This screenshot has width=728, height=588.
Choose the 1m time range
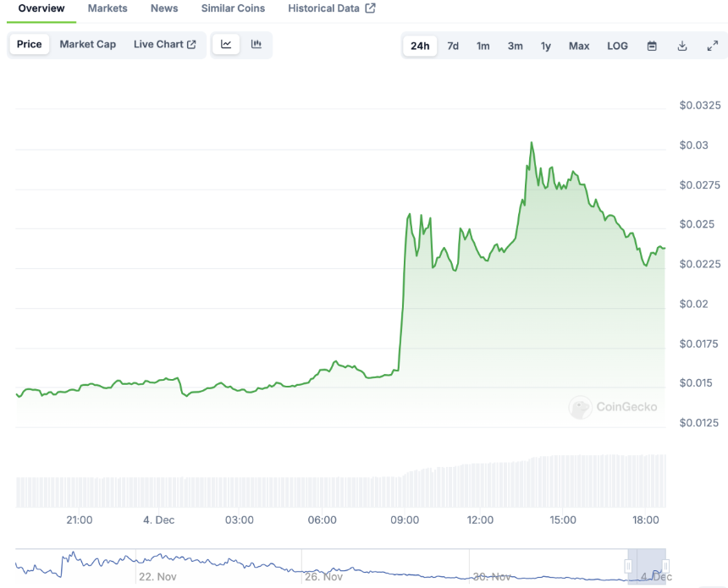click(483, 46)
